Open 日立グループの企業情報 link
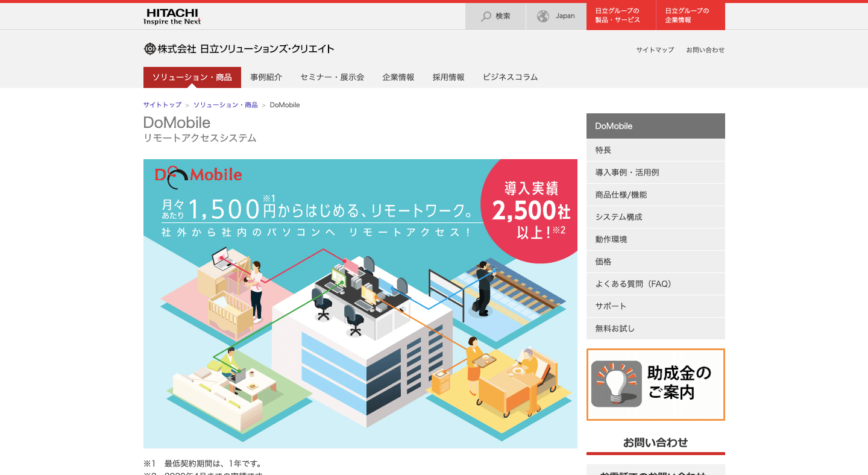Image resolution: width=868 pixels, height=475 pixels. tap(691, 16)
